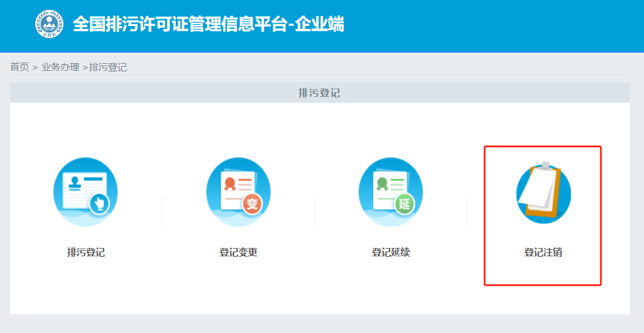This screenshot has width=644, height=333.
Task: Click 排污登记 in the breadcrumb trail
Action: click(x=108, y=67)
